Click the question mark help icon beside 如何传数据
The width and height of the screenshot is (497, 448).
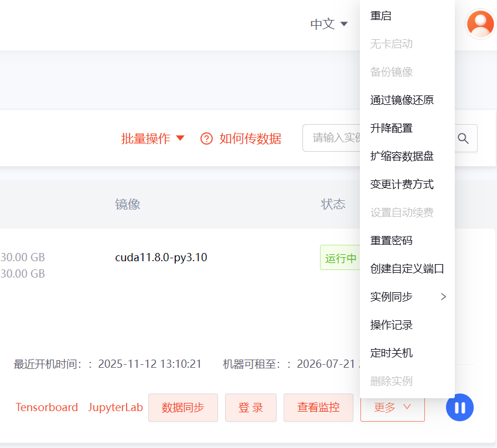pyautogui.click(x=206, y=138)
